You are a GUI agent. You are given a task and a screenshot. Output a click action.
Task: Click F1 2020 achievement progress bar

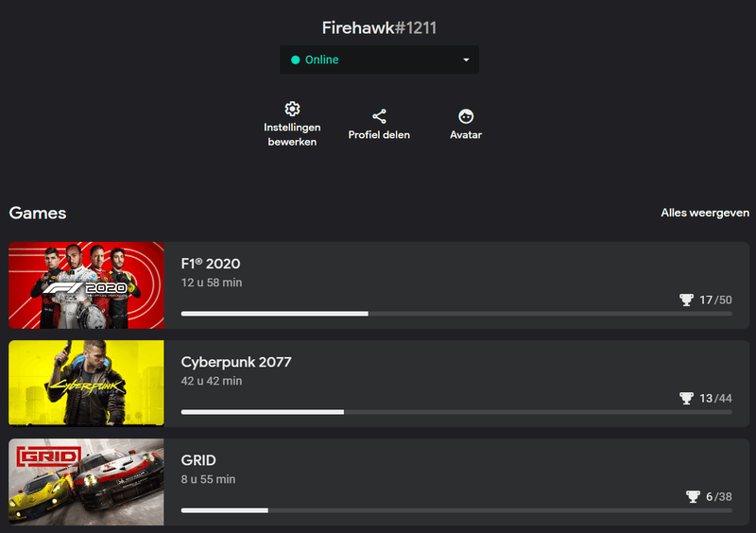pos(456,314)
